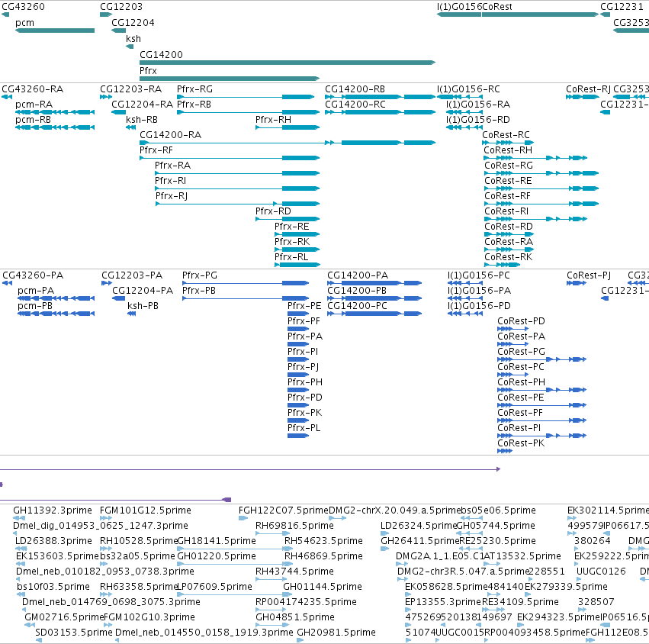Screen dimensions: 649x644
Task: Click transcript Pfrx-RJ
Action: click(238, 204)
